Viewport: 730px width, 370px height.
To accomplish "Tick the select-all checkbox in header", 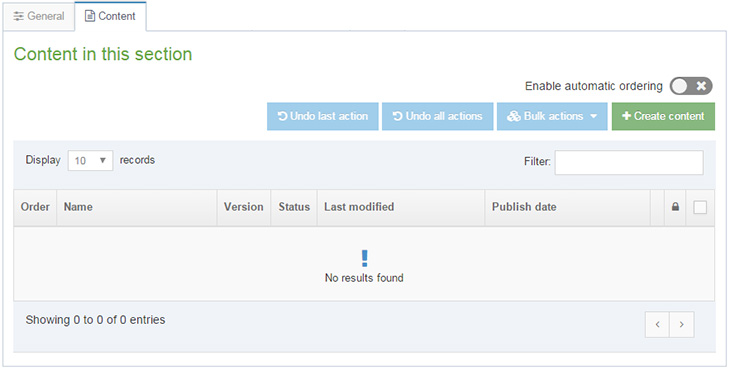I will 700,207.
